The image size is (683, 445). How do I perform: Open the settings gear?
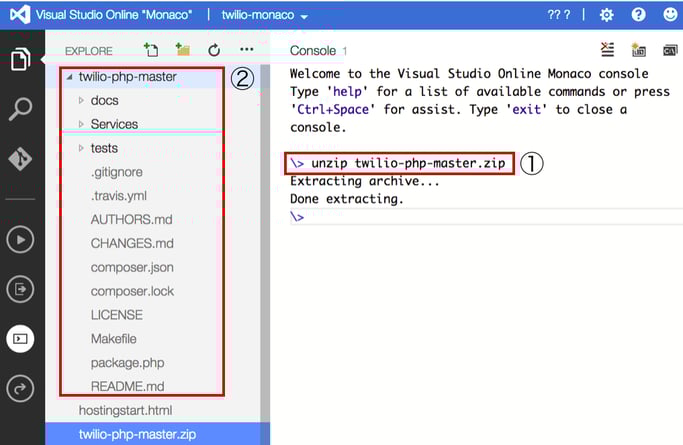point(606,15)
